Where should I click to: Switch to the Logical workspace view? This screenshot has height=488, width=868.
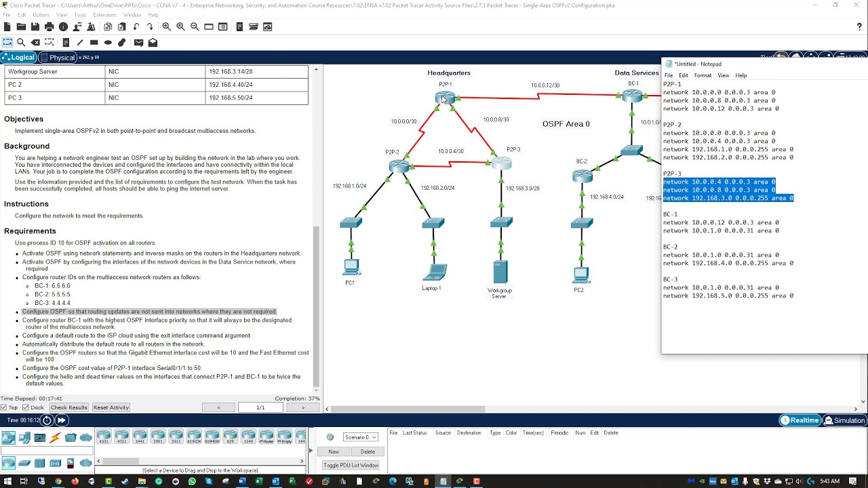coord(18,58)
